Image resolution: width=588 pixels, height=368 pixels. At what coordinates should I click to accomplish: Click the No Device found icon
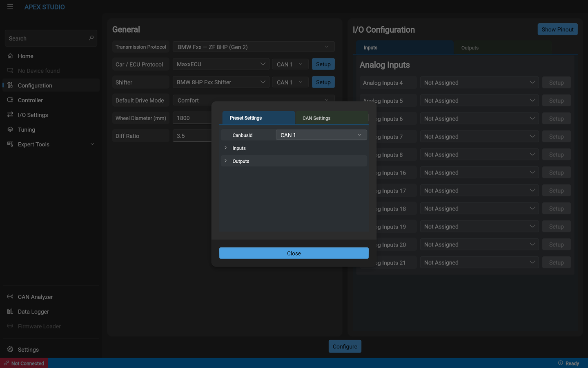tap(10, 71)
